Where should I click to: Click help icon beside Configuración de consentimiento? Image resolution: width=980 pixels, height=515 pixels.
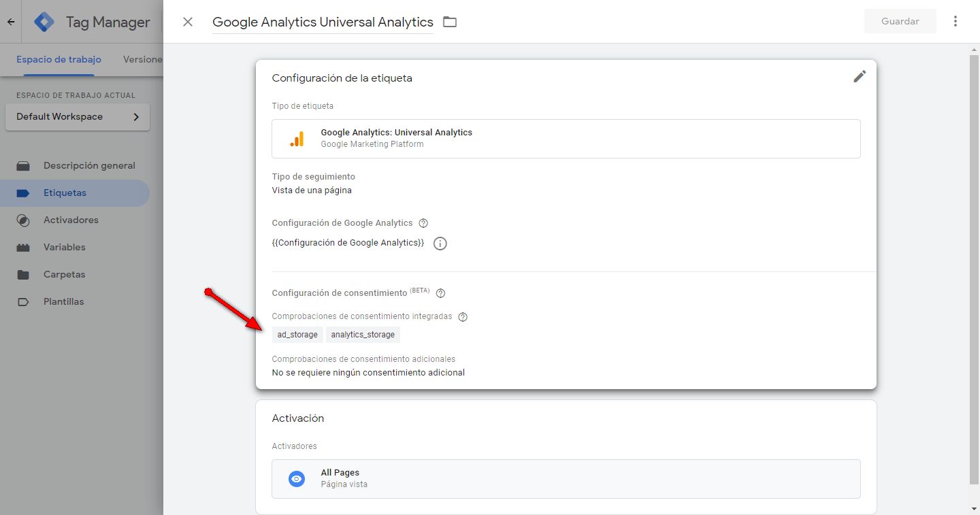click(x=440, y=293)
